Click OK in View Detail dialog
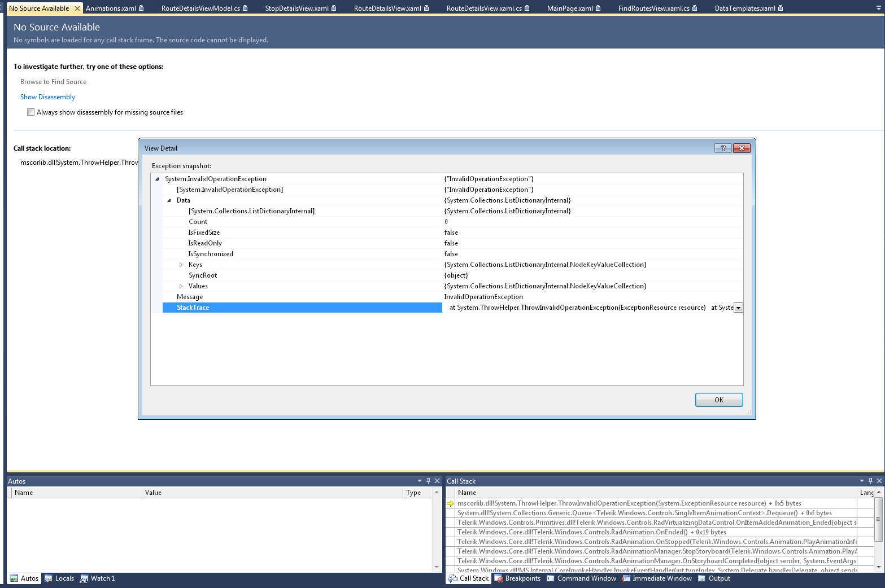Viewport: 885px width, 588px height. [x=718, y=400]
